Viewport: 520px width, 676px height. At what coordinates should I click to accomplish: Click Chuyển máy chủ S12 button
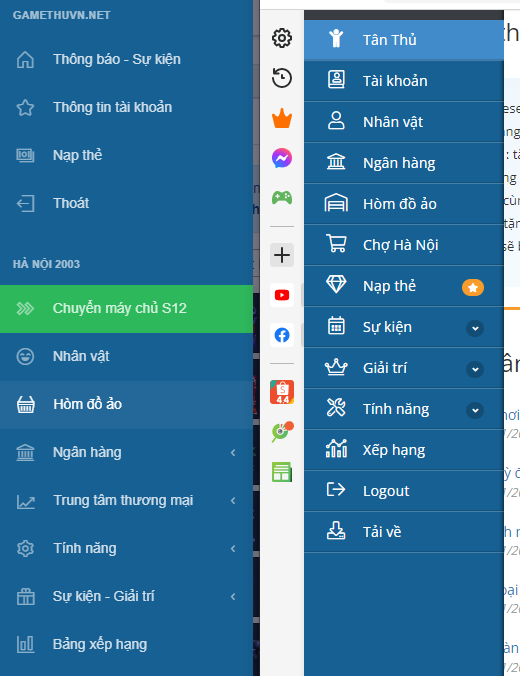click(x=126, y=309)
